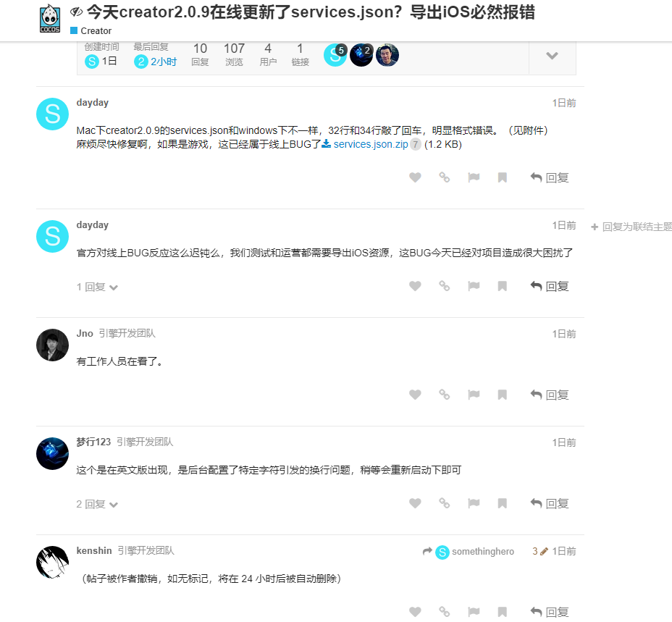
Task: Like dayday's first post with heart icon
Action: 415,177
